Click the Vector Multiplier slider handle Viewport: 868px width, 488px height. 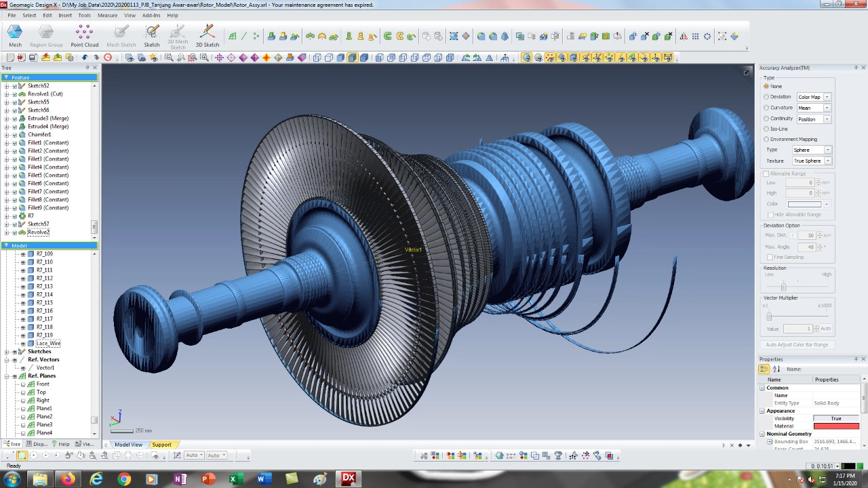click(x=769, y=317)
